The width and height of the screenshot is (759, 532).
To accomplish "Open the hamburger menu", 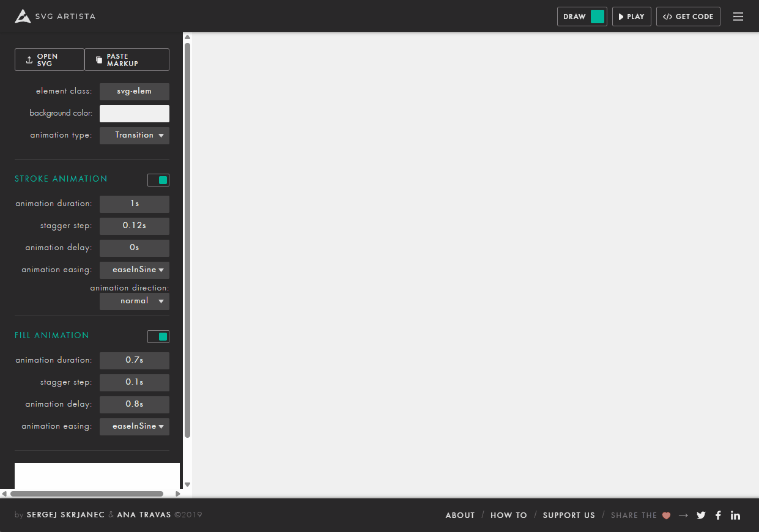I will [x=738, y=17].
